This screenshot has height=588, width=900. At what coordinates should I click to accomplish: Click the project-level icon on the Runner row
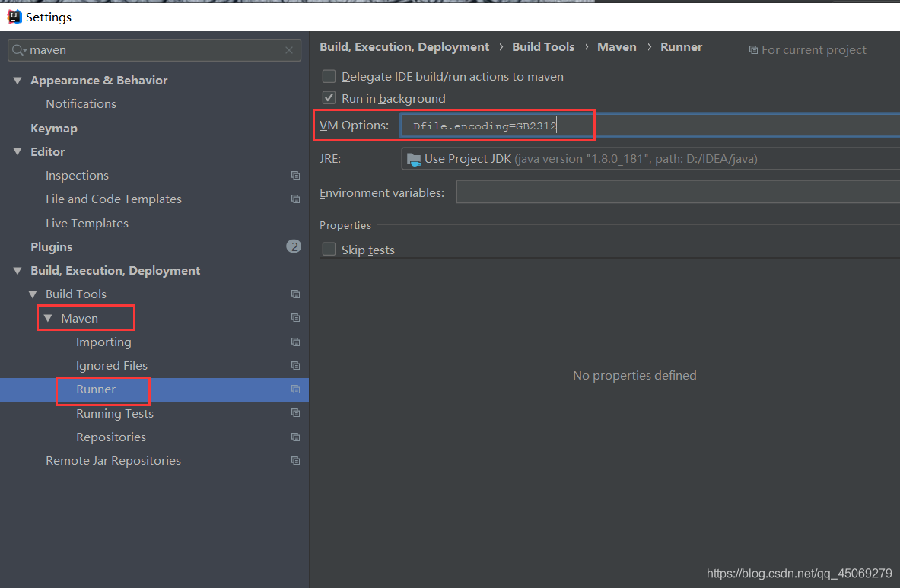(x=296, y=389)
